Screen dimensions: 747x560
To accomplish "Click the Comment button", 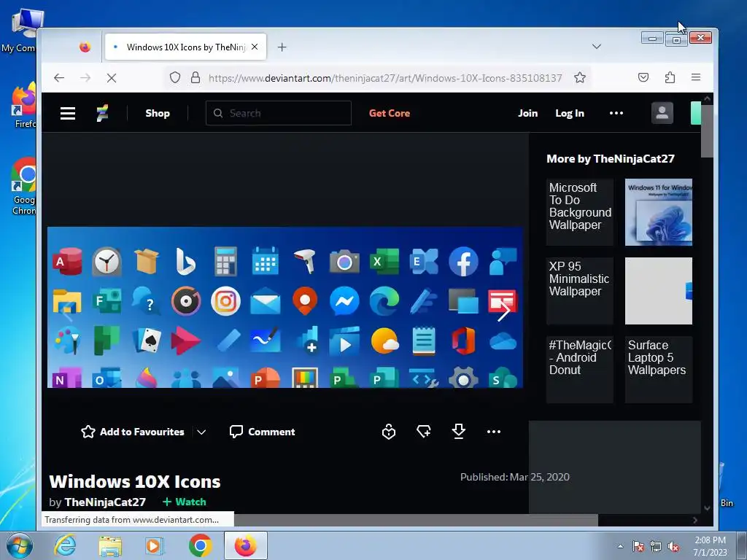I will (262, 432).
